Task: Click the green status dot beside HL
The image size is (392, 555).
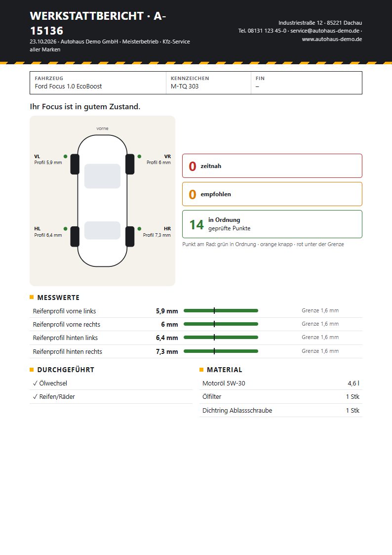Action: click(65, 229)
